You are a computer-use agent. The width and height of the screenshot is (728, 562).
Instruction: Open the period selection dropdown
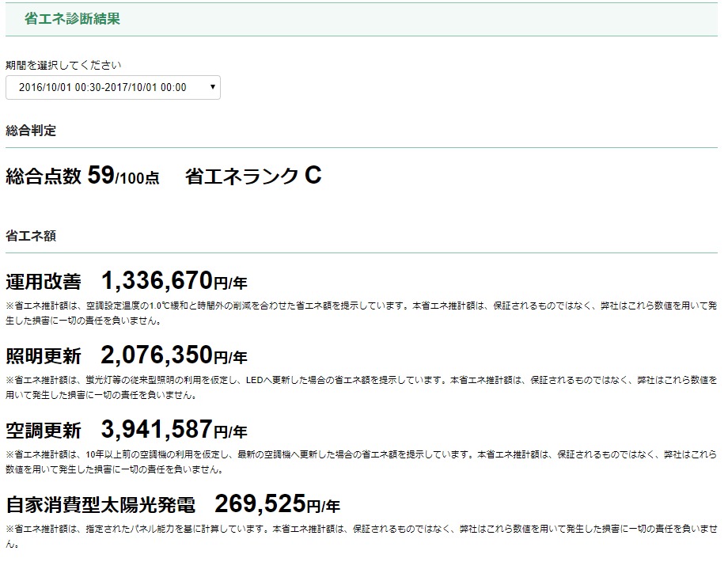pyautogui.click(x=113, y=87)
